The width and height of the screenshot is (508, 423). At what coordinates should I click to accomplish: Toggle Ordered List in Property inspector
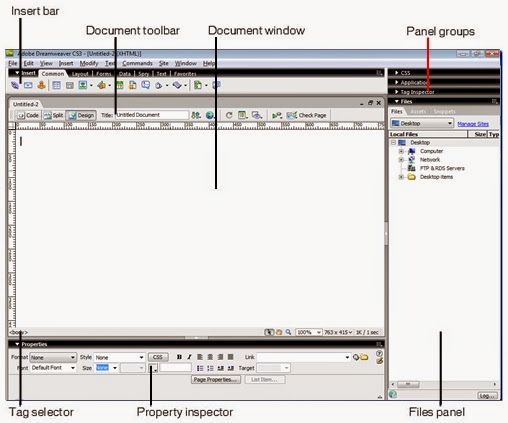click(x=210, y=368)
